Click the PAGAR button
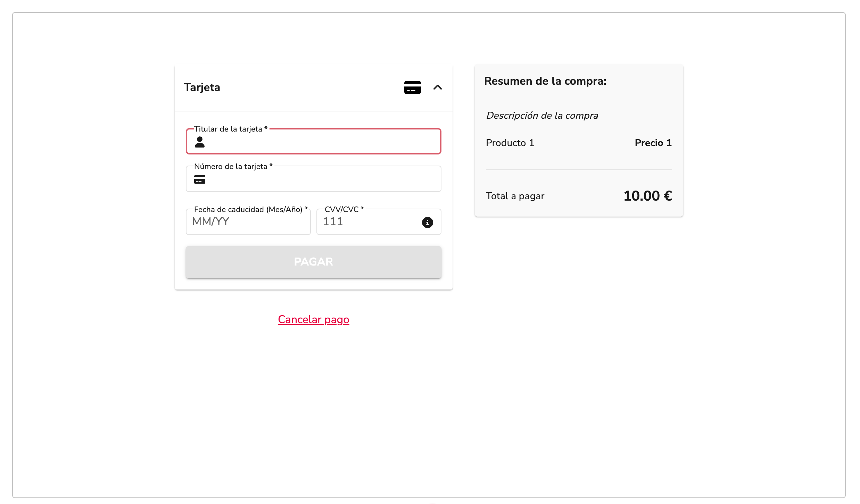The image size is (860, 504). (x=313, y=262)
